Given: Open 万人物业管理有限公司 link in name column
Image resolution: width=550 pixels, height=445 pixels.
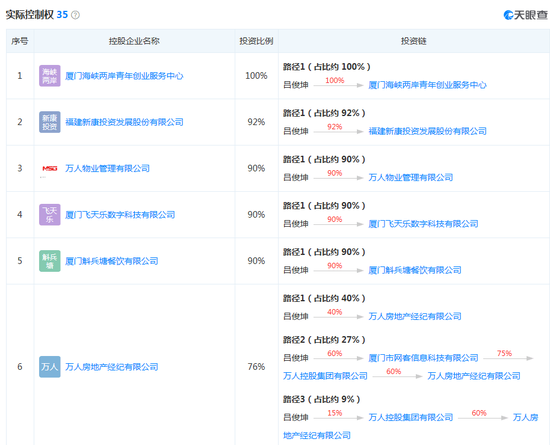Looking at the screenshot, I should [x=107, y=168].
